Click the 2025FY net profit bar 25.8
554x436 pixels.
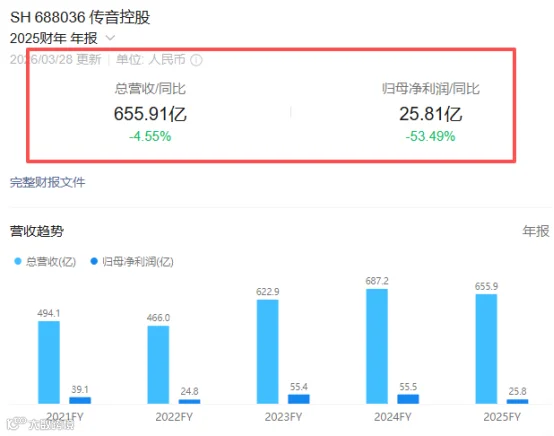pos(517,401)
